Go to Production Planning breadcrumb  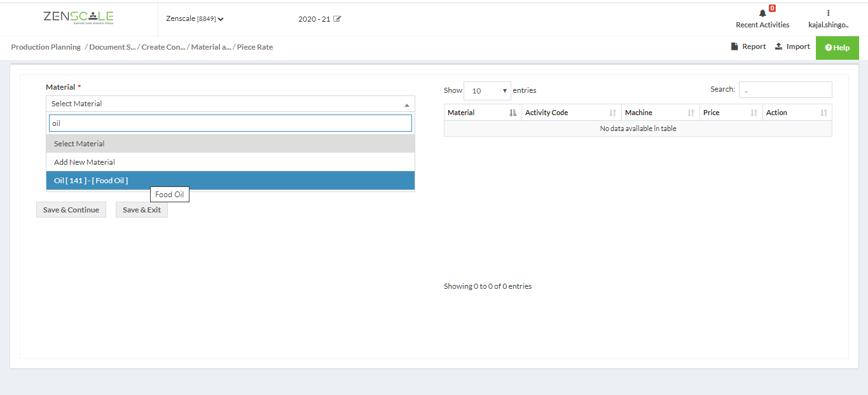(46, 47)
